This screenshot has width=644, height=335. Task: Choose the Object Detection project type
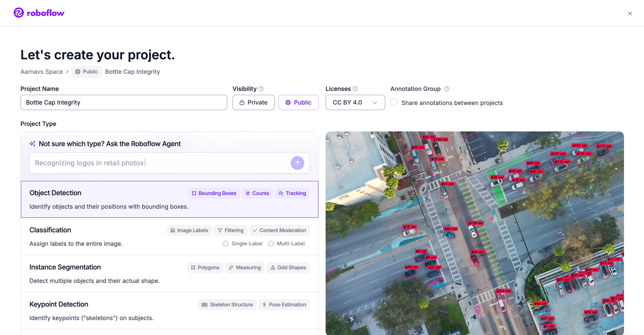170,199
